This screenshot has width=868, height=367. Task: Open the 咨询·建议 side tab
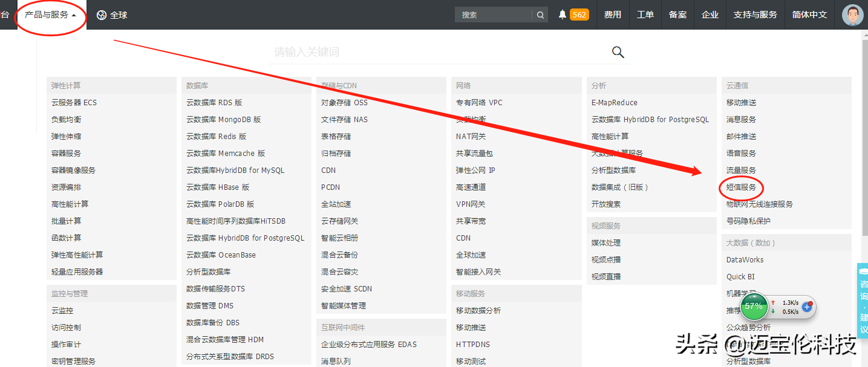[x=863, y=300]
